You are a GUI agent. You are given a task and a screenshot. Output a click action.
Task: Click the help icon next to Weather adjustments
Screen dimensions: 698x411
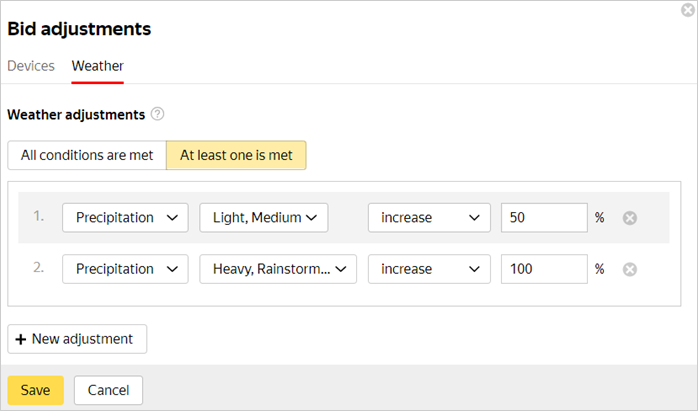157,114
